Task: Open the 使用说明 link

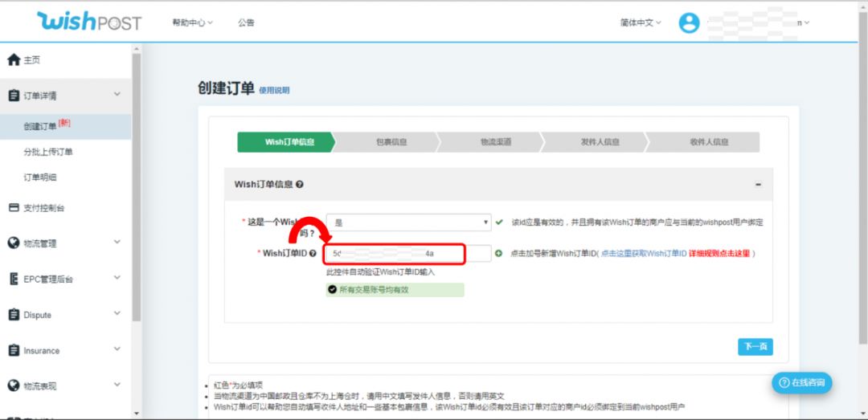Action: (x=274, y=91)
